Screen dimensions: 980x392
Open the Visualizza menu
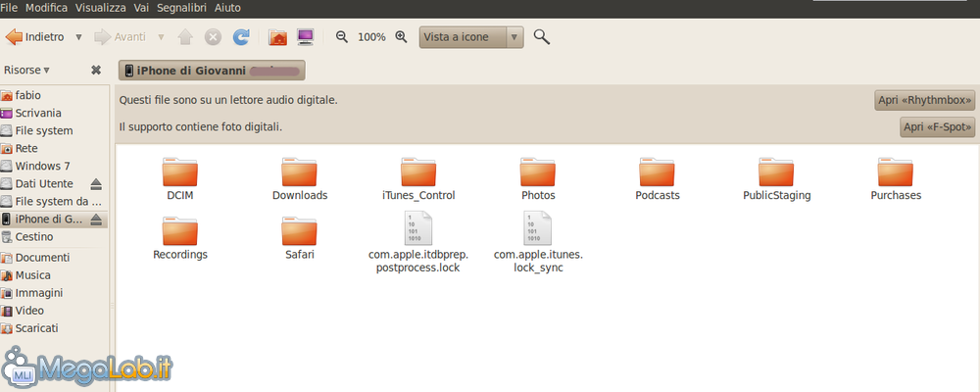coord(101,8)
